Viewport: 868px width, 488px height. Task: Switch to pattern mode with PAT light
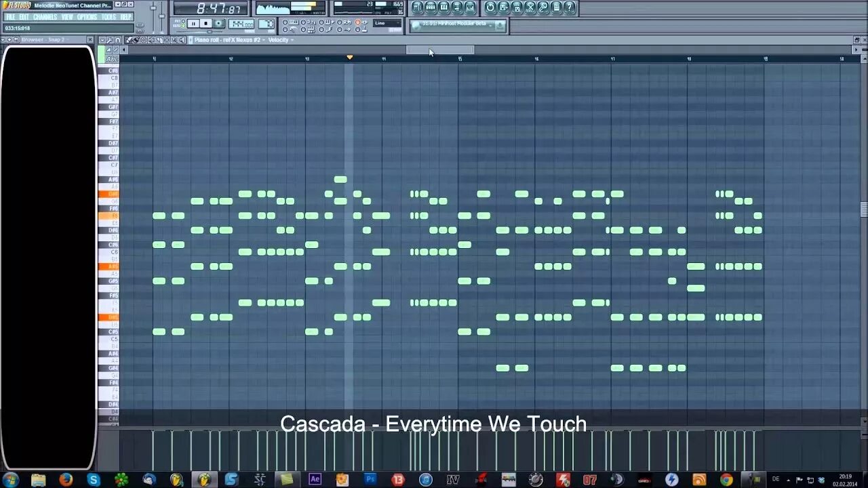(x=183, y=21)
